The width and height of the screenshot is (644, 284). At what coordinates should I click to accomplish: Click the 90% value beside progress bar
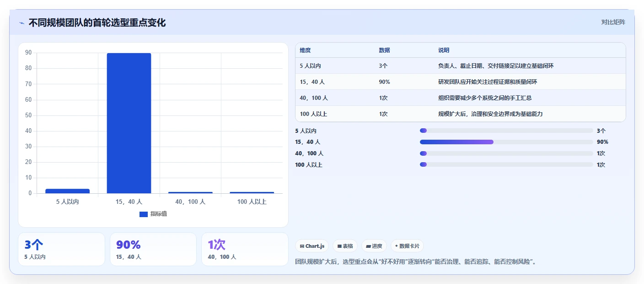coord(602,142)
